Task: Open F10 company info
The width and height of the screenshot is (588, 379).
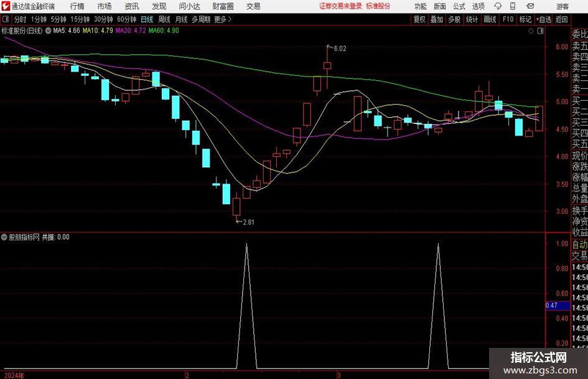Action: point(508,19)
